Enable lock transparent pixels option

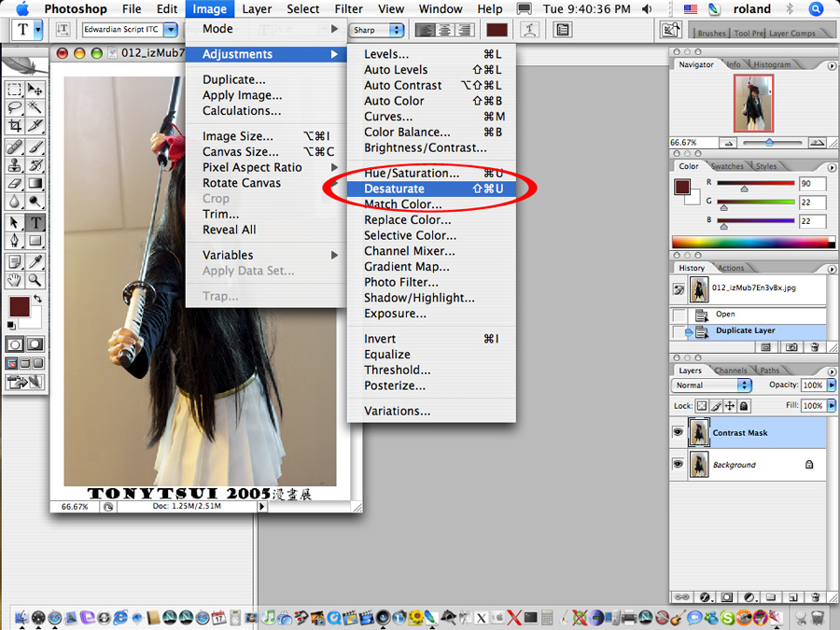702,406
